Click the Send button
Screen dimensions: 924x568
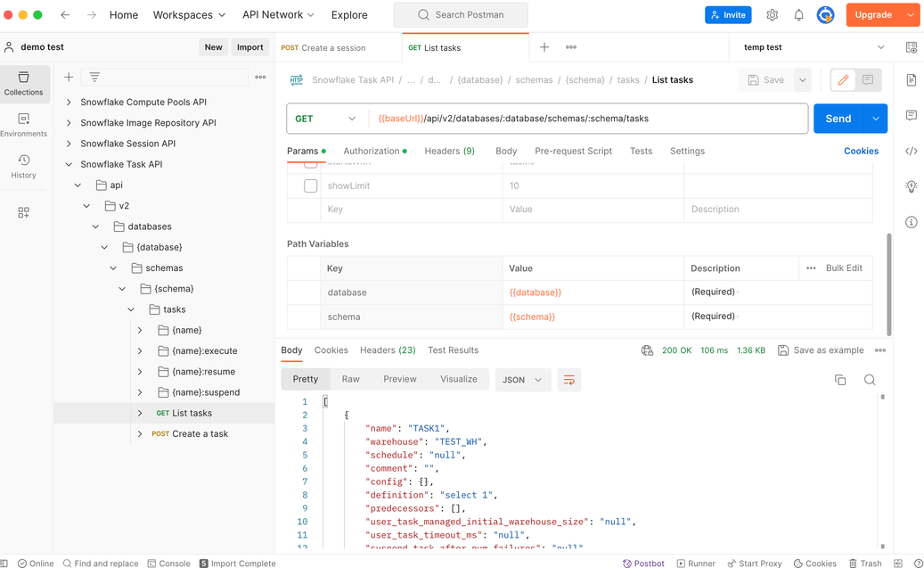(838, 119)
